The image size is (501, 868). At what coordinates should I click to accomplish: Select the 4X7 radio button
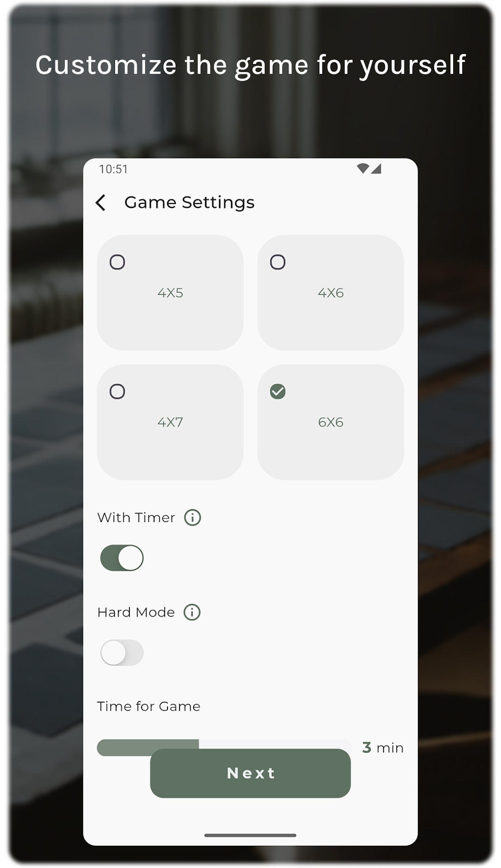tap(117, 392)
